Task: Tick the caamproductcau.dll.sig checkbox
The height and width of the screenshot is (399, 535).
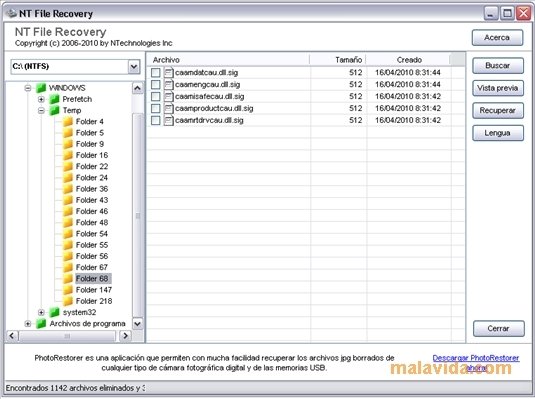Action: pyautogui.click(x=156, y=108)
